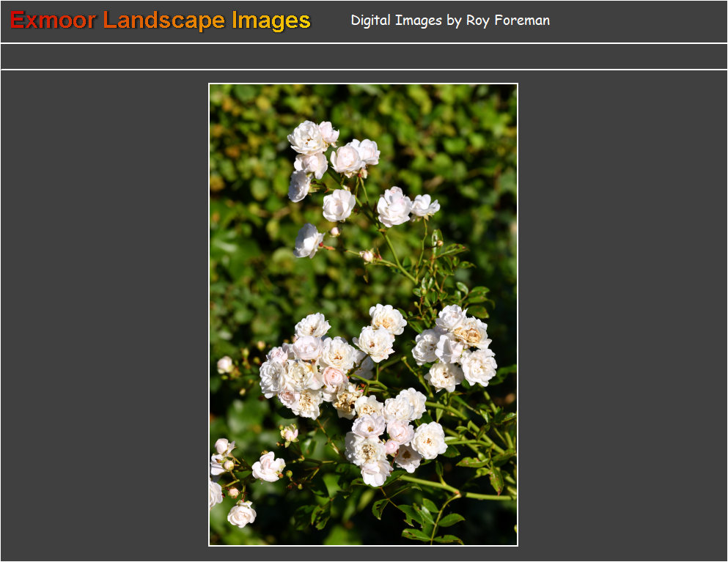Click the empty navigation bar below the header
The image size is (728, 562).
(x=364, y=56)
